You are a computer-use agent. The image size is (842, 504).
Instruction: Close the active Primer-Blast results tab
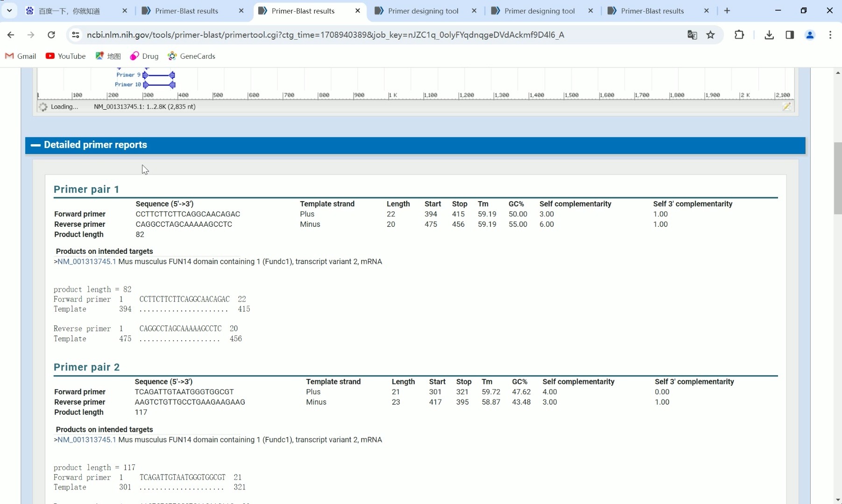pos(358,11)
